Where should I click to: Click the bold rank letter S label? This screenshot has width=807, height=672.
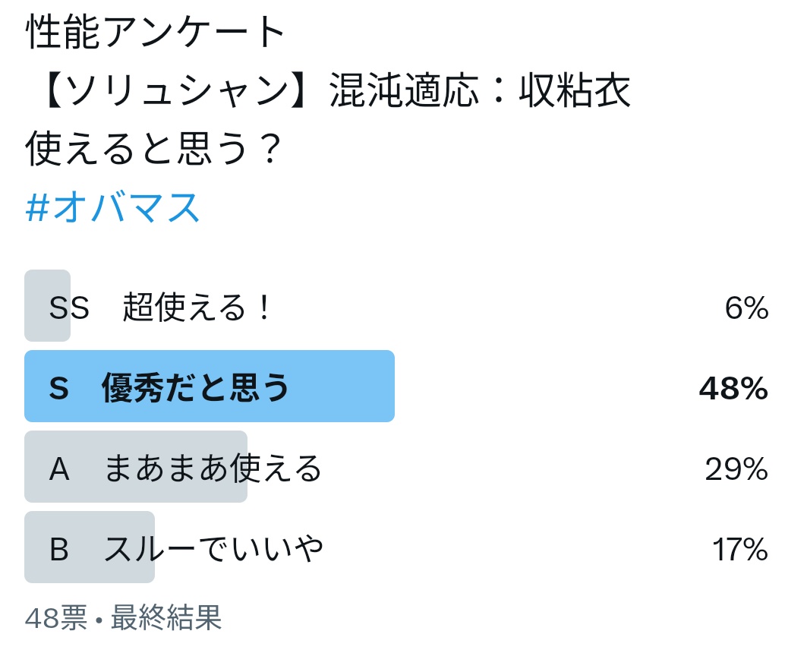[58, 390]
